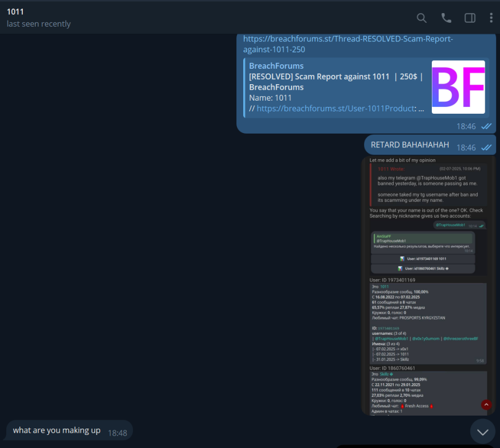This screenshot has width=500, height=448.
Task: Select the 'what are you making up' message
Action: point(69,430)
